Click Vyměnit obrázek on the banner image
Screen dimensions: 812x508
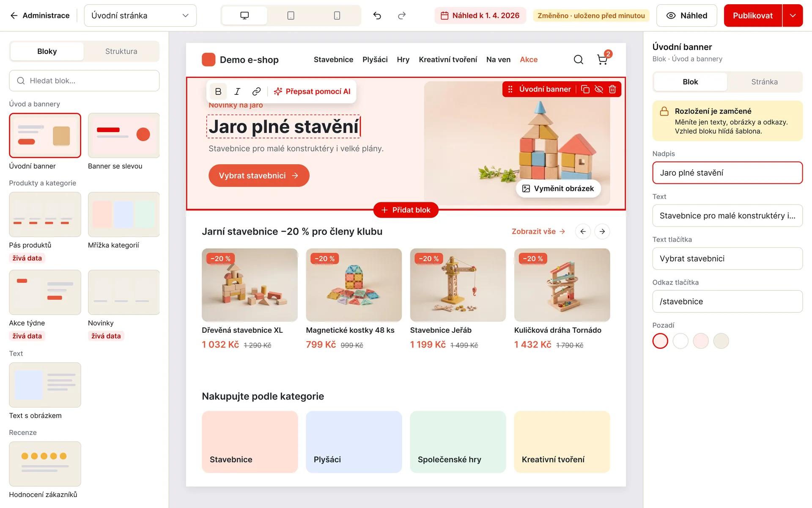(x=558, y=188)
